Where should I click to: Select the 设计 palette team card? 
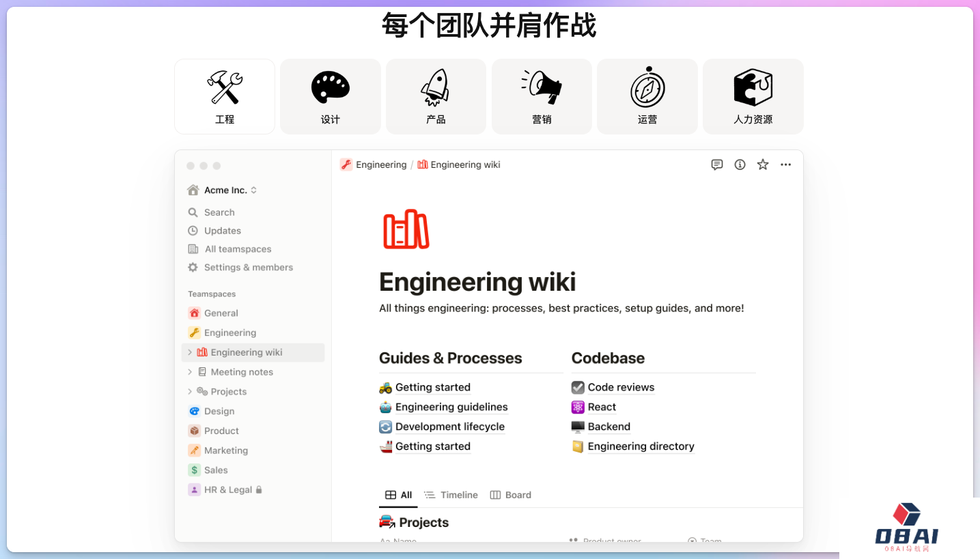pos(331,96)
